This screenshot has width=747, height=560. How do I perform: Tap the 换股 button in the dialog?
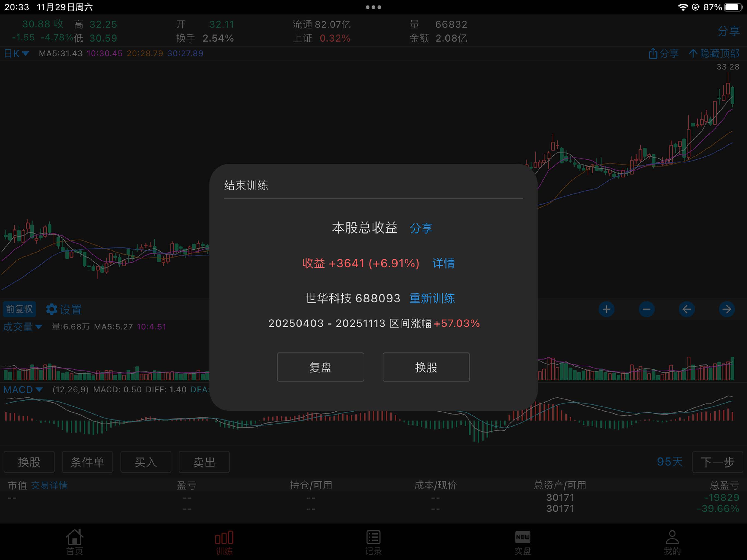(426, 367)
